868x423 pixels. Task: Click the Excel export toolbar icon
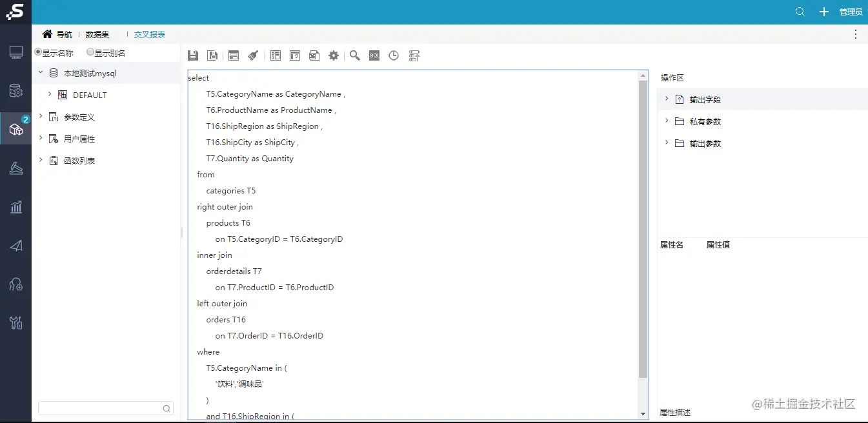(x=314, y=55)
